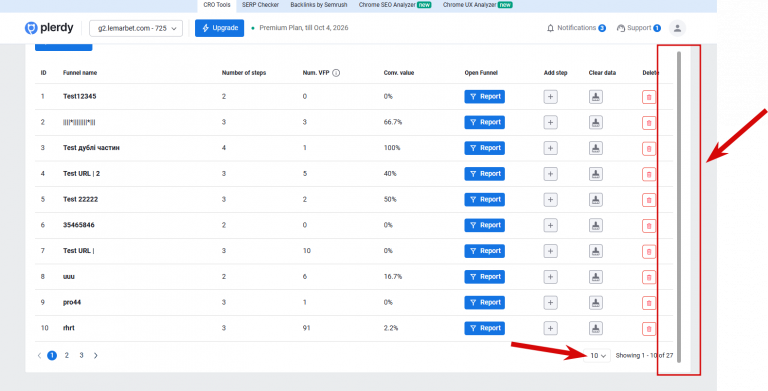The height and width of the screenshot is (391, 768).
Task: Delete funnel uuu
Action: click(x=649, y=277)
